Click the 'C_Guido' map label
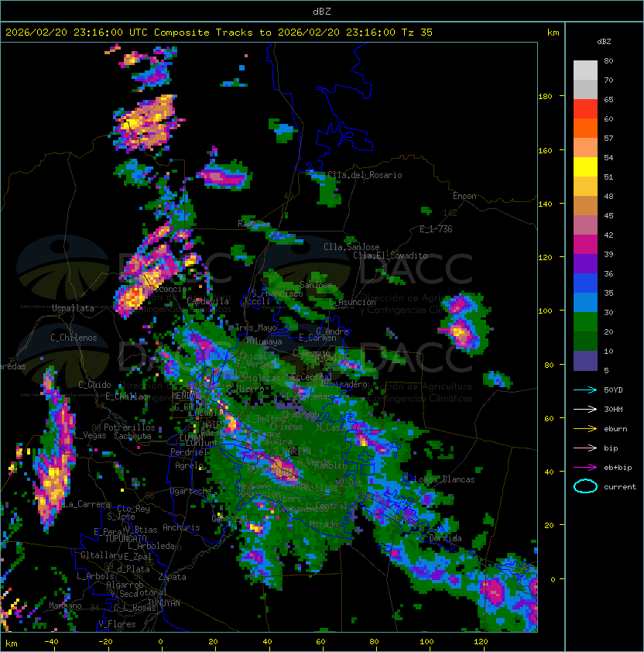The image size is (644, 652). (94, 385)
